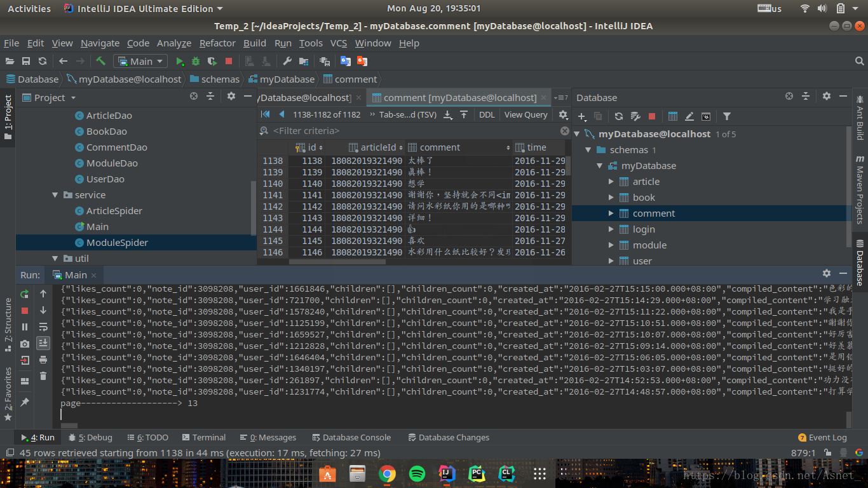Open the database console (QL) icon
Viewport: 868px width, 488px height.
coord(706,116)
